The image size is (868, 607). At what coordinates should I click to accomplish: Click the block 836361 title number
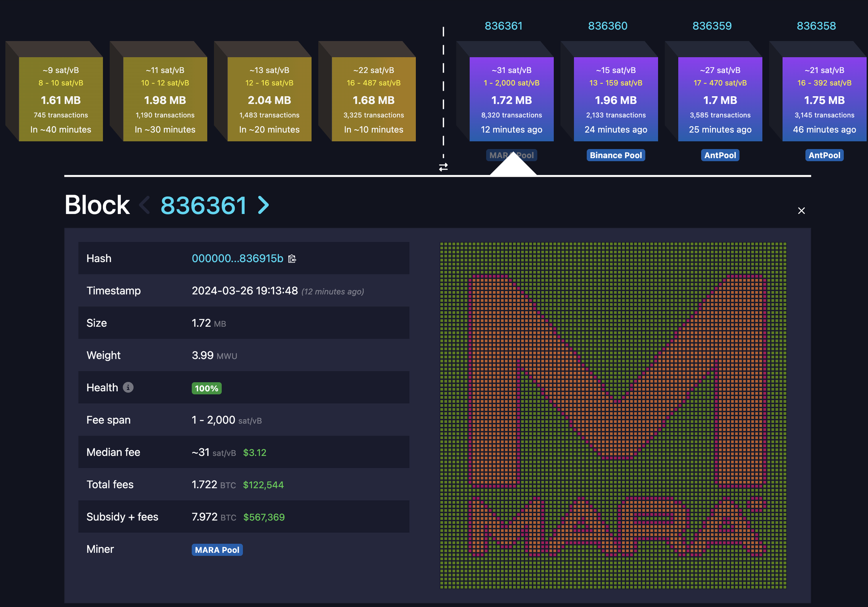tap(203, 206)
